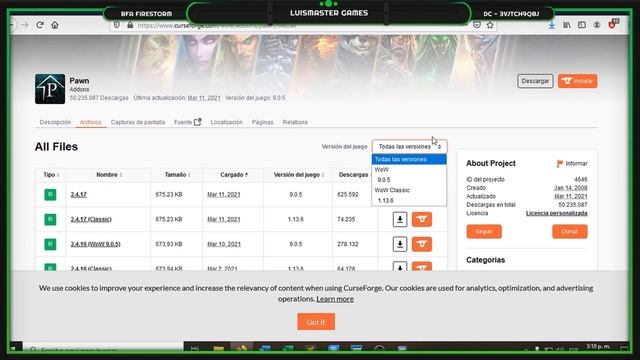The height and width of the screenshot is (360, 640).
Task: Open the Licencia personalizada link
Action: pos(556,213)
